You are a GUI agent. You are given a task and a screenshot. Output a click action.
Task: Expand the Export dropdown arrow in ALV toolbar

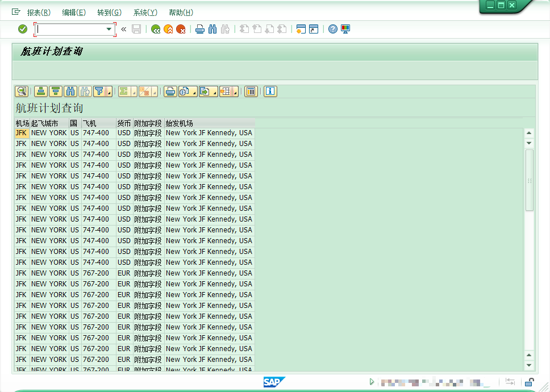pos(215,93)
